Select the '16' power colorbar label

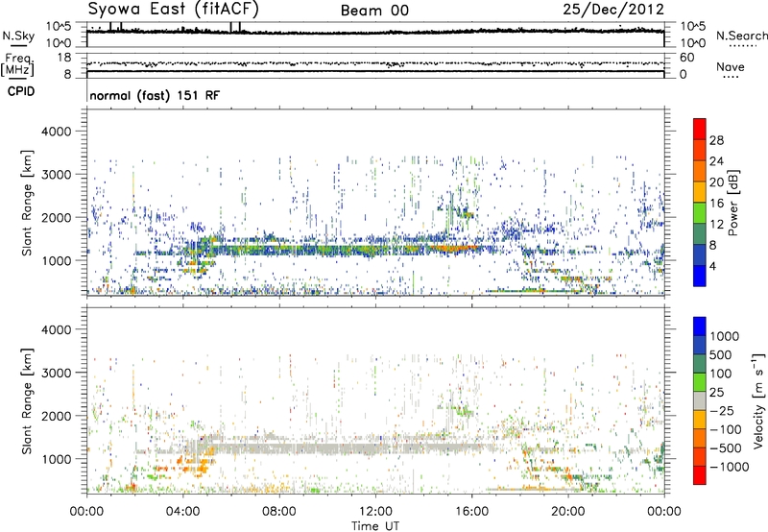click(716, 204)
